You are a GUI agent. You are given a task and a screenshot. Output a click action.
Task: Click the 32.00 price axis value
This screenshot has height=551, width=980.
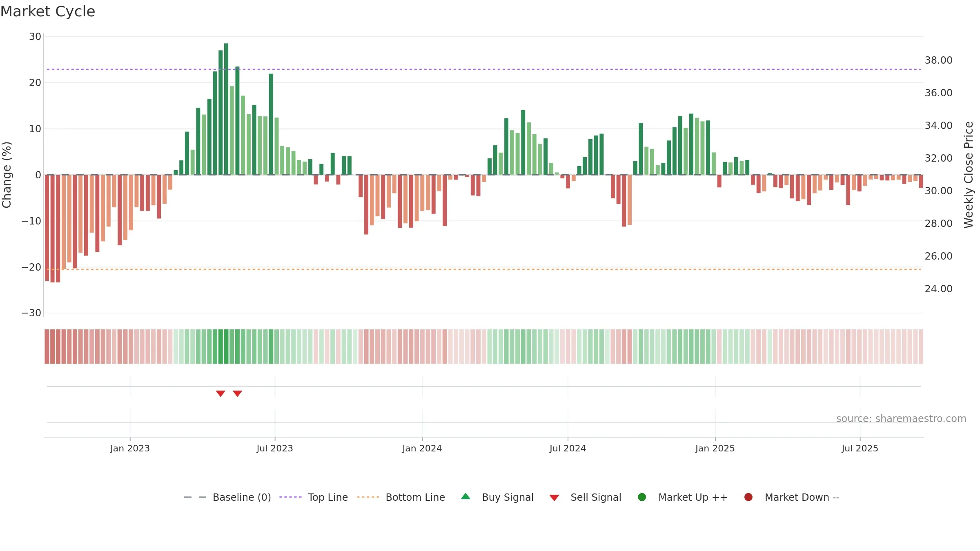pos(938,158)
